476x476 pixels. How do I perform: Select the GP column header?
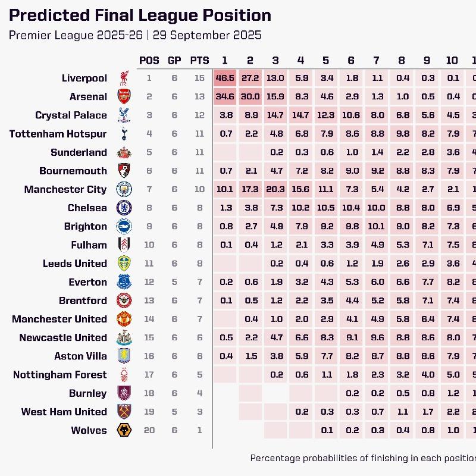point(174,60)
